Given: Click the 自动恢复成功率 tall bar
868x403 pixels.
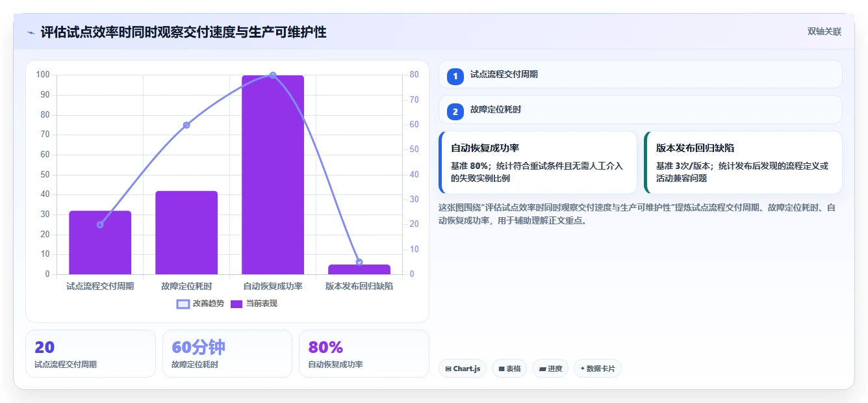Looking at the screenshot, I should tap(273, 175).
